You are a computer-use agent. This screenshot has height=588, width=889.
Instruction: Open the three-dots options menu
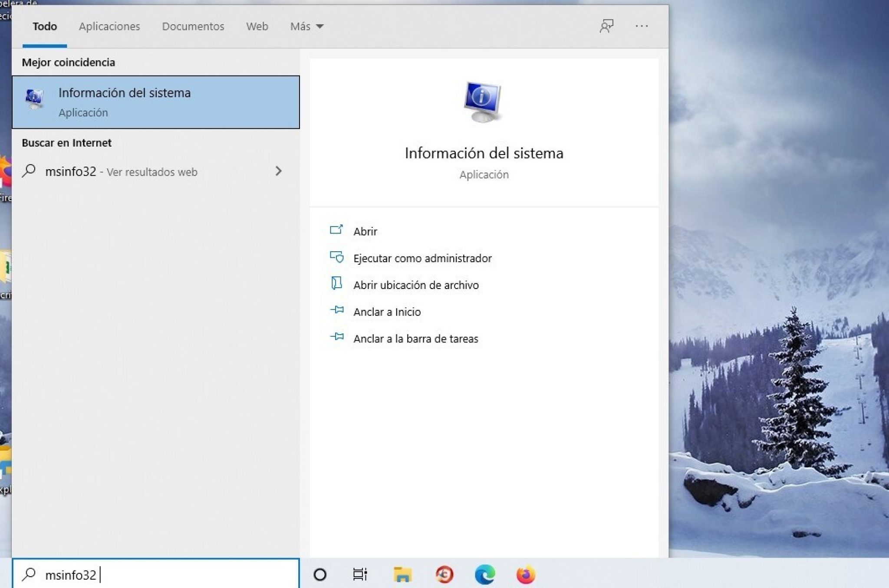coord(641,26)
